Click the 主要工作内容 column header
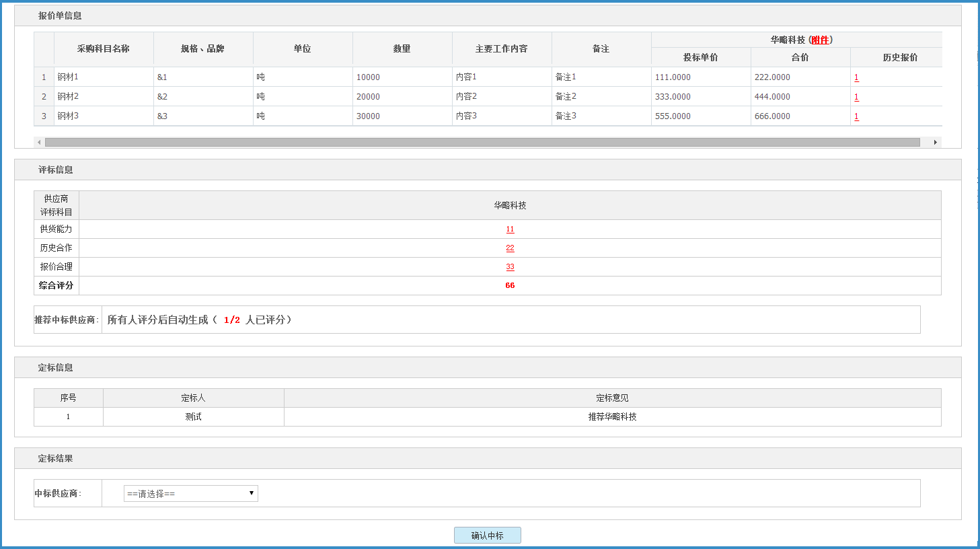Viewport: 980px width, 549px height. [x=502, y=49]
